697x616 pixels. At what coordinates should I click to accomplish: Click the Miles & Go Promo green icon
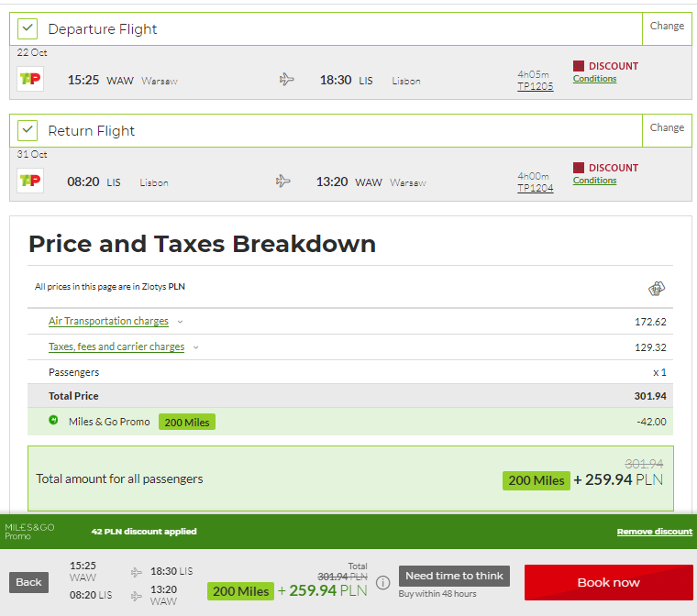coord(53,420)
